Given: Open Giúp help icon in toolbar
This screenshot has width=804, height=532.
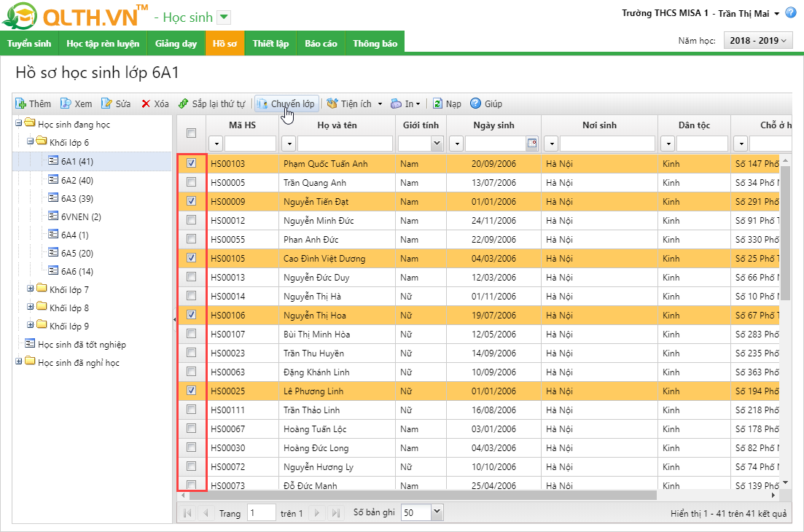Looking at the screenshot, I should (x=475, y=103).
